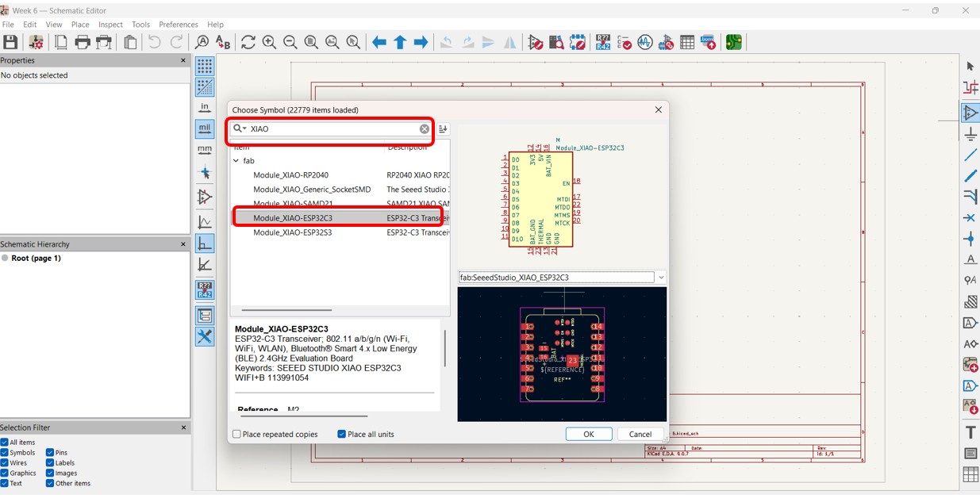
Task: Open the Edit menu
Action: point(29,25)
